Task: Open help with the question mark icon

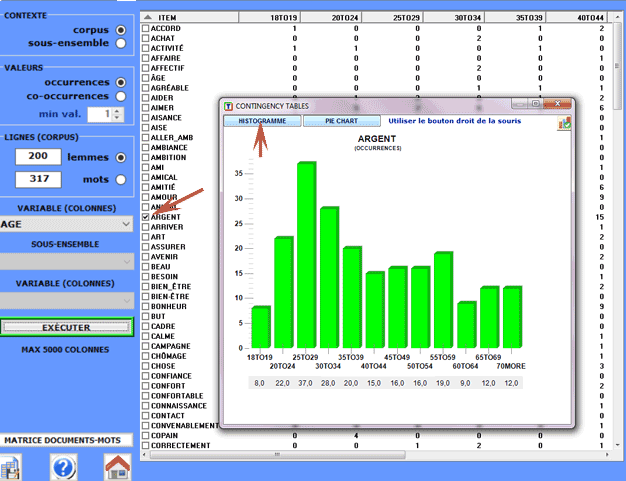Action: [x=63, y=467]
